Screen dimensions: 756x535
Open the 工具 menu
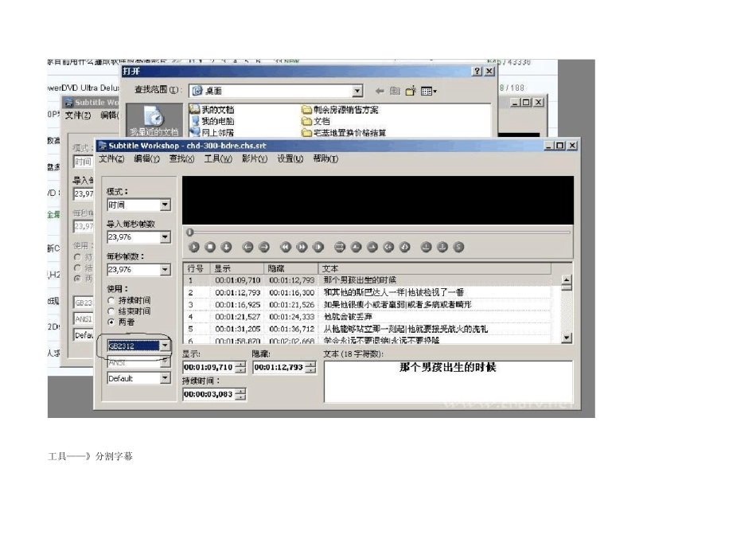(218, 158)
